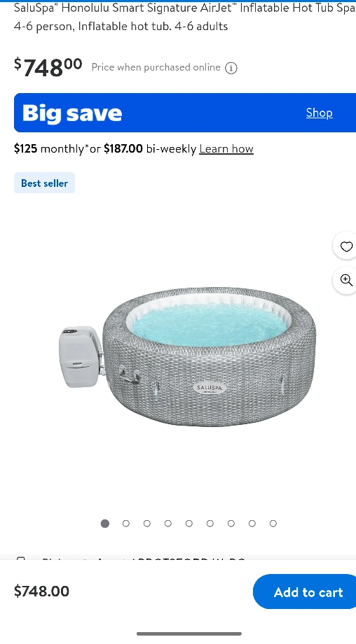The width and height of the screenshot is (356, 644).
Task: Tap the SaluSpa hot tub product image
Action: pos(187,356)
